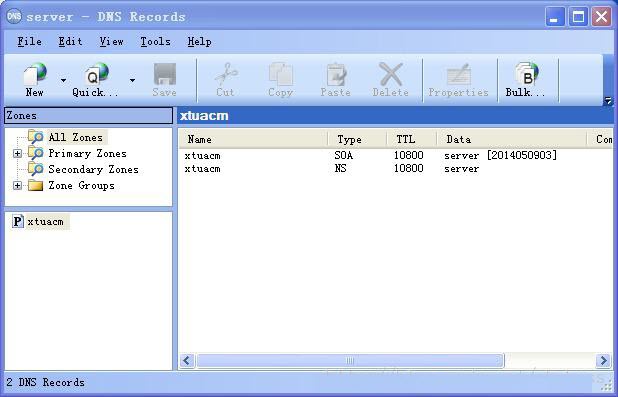Open the File menu
The image size is (618, 397).
29,41
